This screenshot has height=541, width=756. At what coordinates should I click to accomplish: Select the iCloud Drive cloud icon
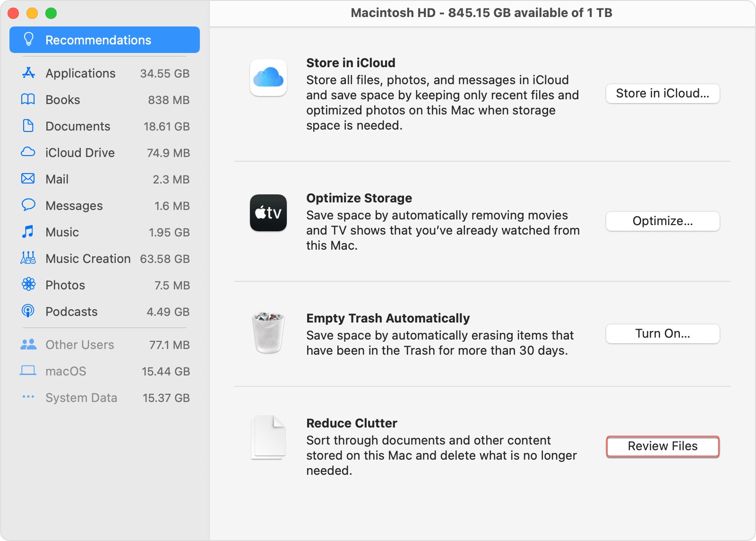pyautogui.click(x=28, y=152)
